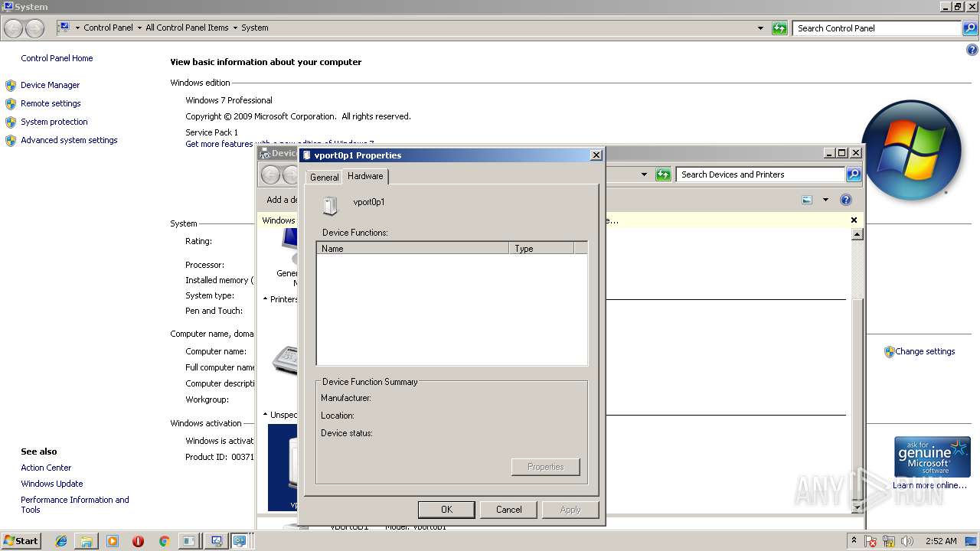Screen dimensions: 980x551
Task: Dismiss the yellow information bar
Action: [x=854, y=220]
